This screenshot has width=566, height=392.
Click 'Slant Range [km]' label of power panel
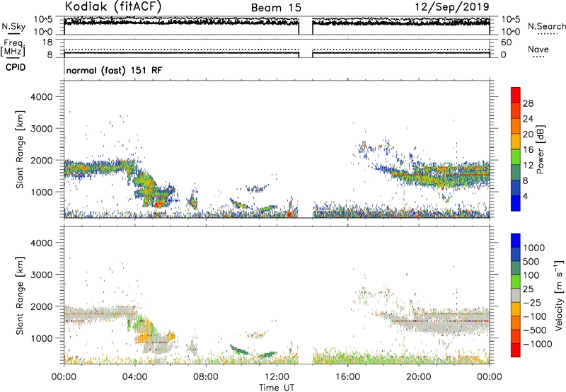pos(20,149)
